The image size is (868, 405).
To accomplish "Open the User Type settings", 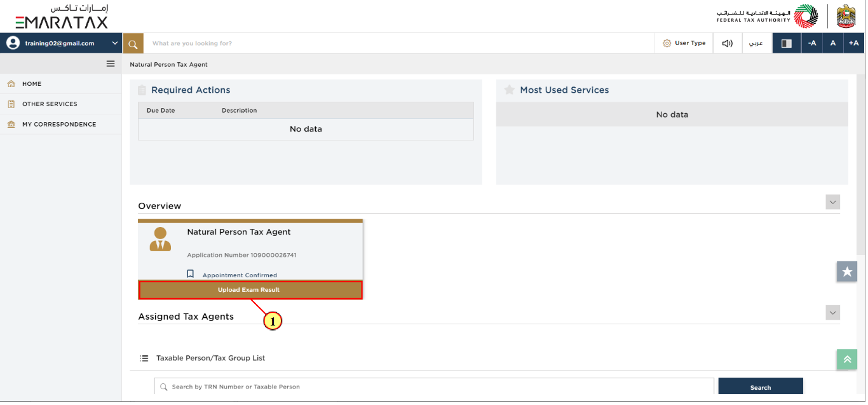I will (684, 43).
